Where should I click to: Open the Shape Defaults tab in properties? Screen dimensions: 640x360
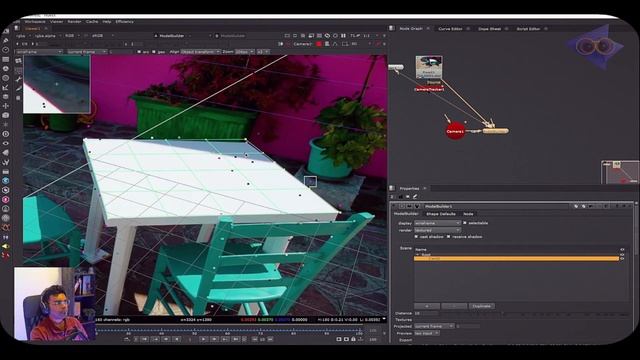coord(441,214)
